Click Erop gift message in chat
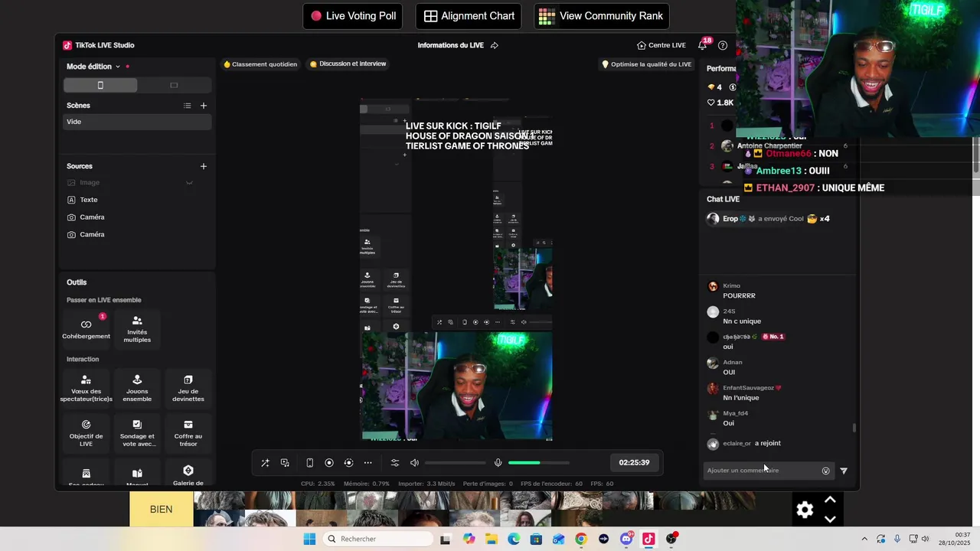 (768, 219)
